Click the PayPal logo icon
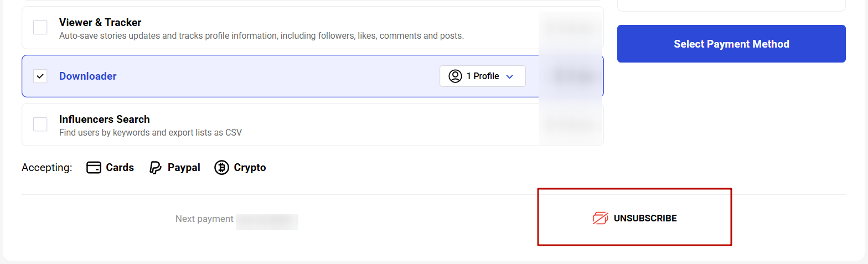This screenshot has height=264, width=868. click(x=156, y=168)
